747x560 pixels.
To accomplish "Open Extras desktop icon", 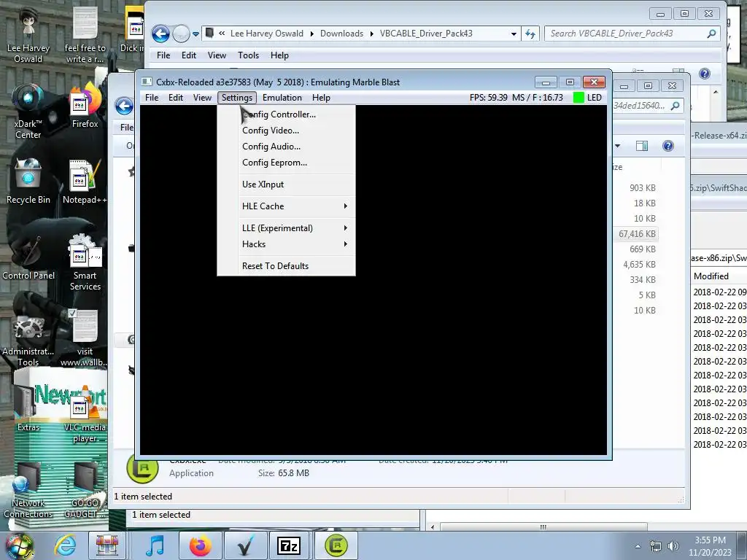I will pyautogui.click(x=28, y=408).
